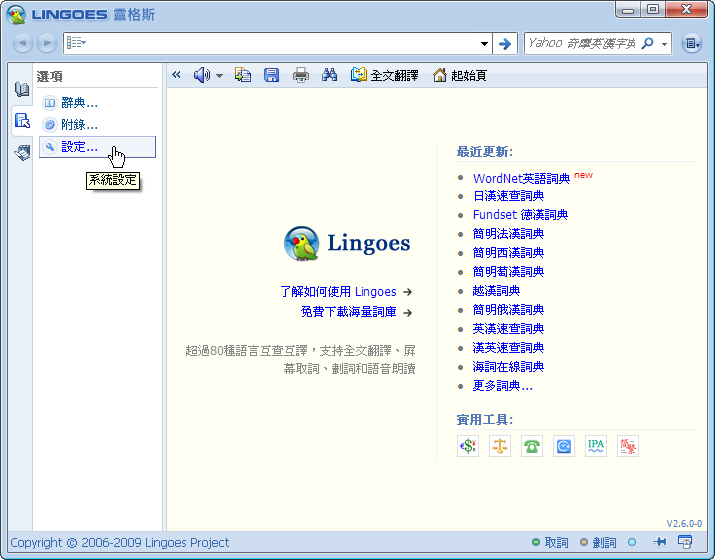Open the main menu button at top right
Screen dimensions: 715x560
(692, 43)
